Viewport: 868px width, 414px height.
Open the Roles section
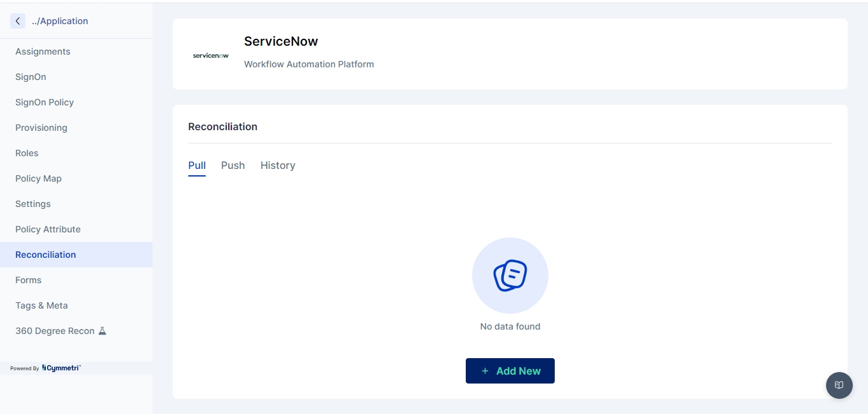click(x=27, y=153)
